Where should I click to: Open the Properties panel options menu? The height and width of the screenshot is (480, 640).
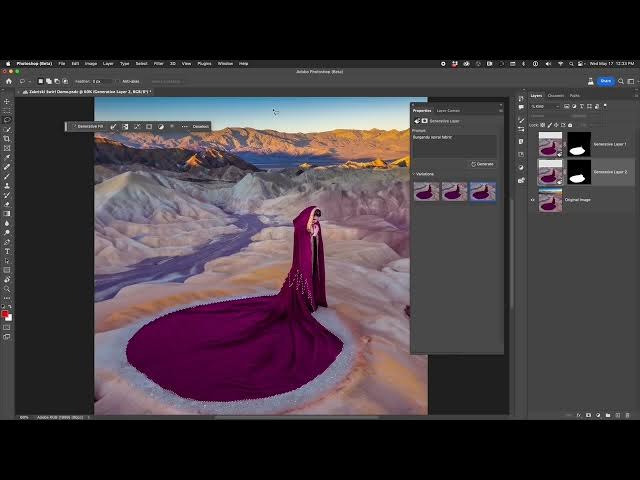(x=503, y=110)
